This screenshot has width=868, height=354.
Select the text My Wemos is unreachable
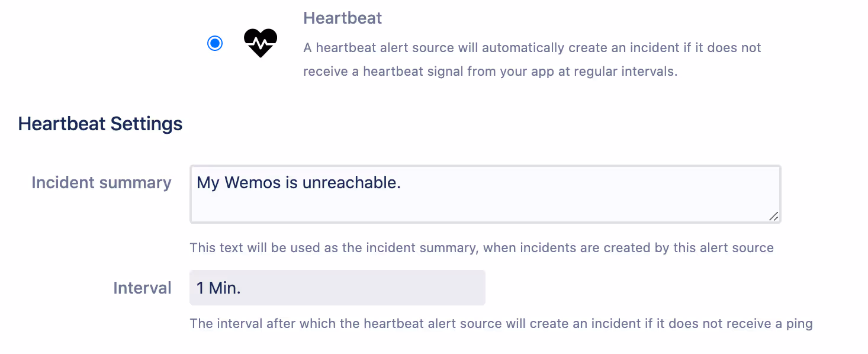[298, 182]
